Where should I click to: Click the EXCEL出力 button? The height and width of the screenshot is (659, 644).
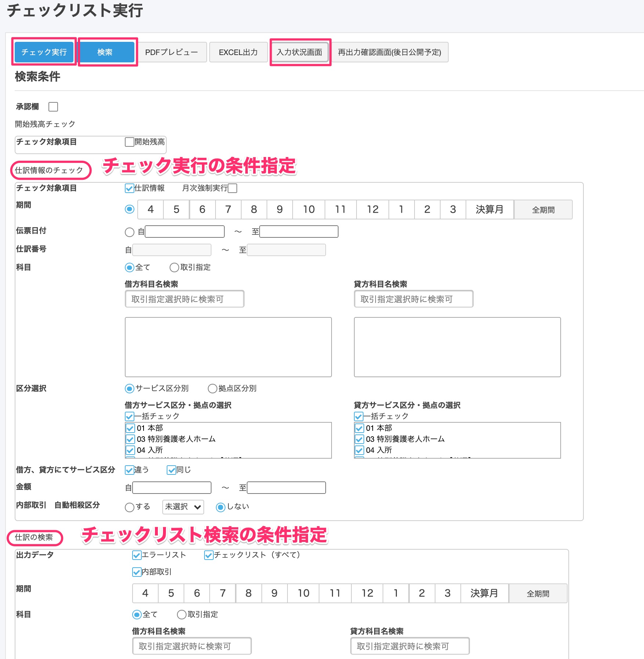point(238,52)
